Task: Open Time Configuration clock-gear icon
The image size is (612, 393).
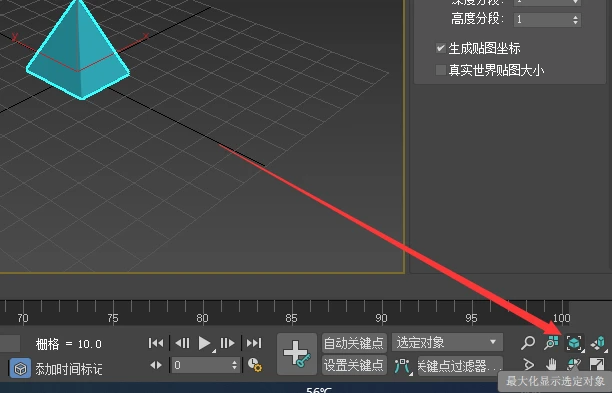Action: (x=255, y=365)
